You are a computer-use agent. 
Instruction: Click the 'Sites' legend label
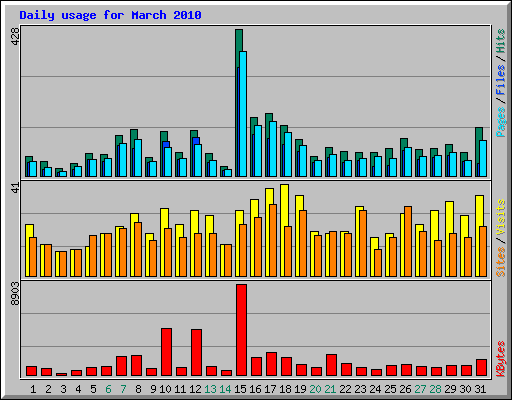(501, 262)
